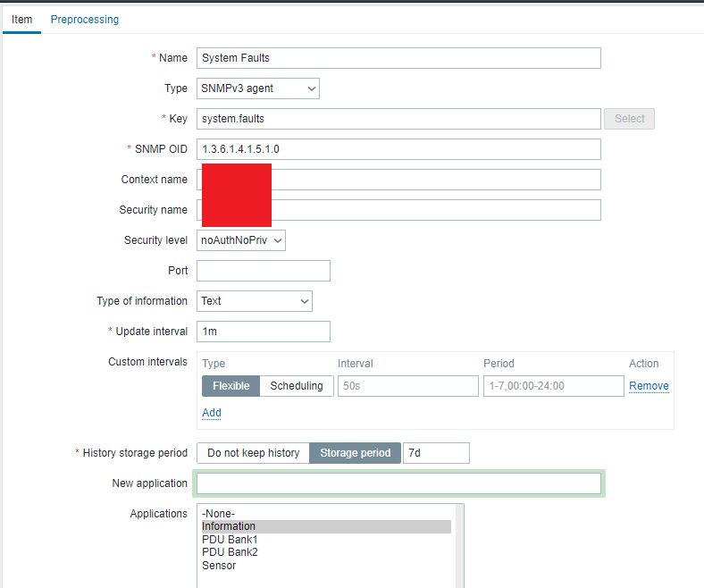Viewport: 704px width, 588px height.
Task: Expand the Type of information dropdown
Action: 254,301
